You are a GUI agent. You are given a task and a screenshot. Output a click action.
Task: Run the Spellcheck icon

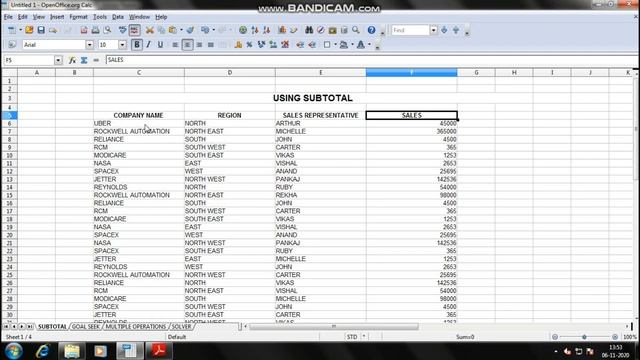[x=122, y=30]
